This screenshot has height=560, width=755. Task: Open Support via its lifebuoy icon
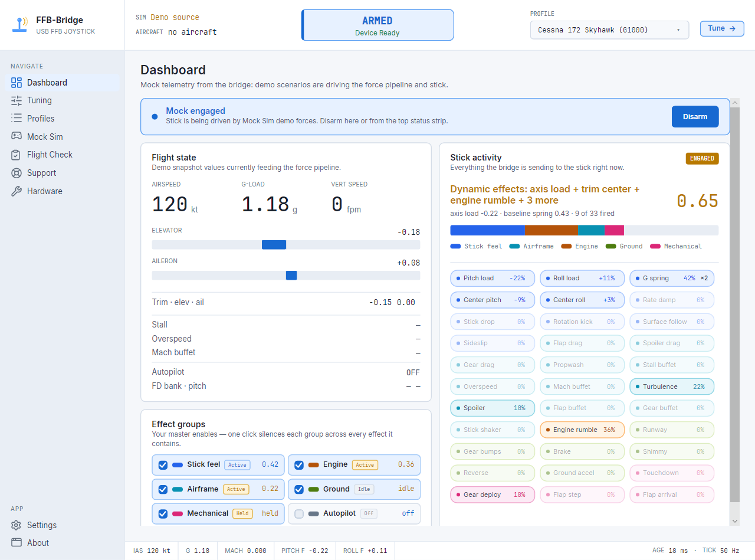[x=17, y=173]
